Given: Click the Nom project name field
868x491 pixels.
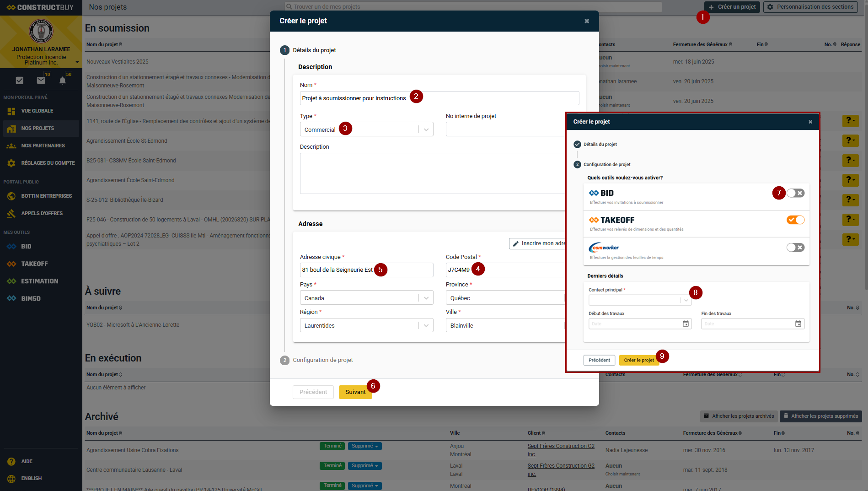Looking at the screenshot, I should [439, 98].
